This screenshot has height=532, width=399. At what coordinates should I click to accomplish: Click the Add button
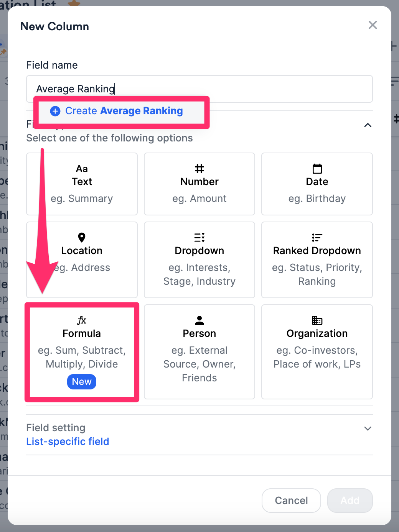coord(350,500)
